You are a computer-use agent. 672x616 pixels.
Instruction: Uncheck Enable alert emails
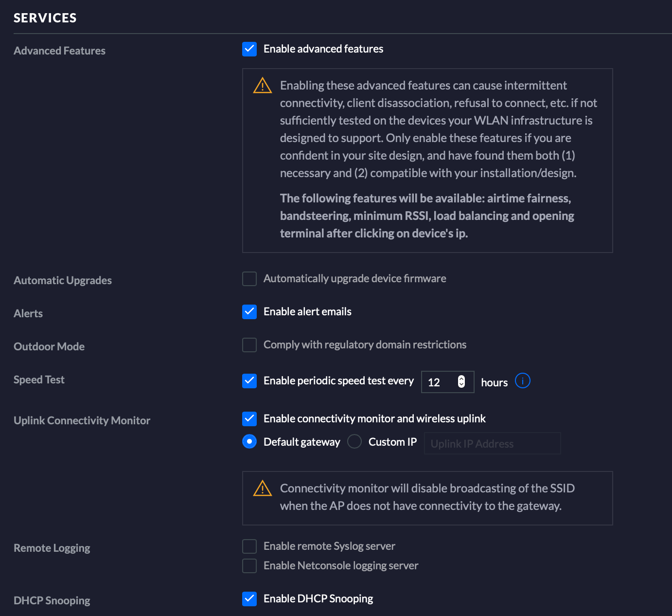point(249,312)
